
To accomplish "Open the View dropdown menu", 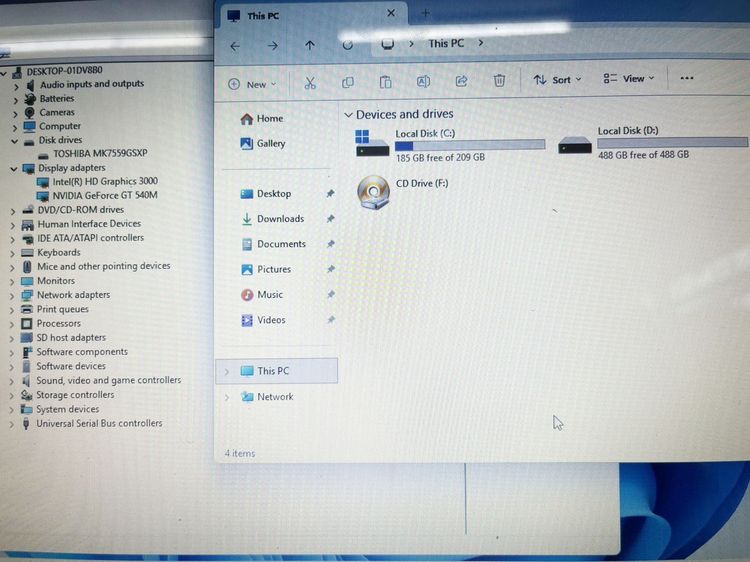I will [x=629, y=78].
